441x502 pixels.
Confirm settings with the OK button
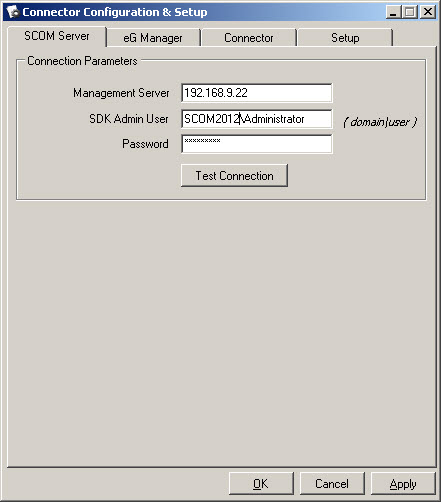(261, 484)
